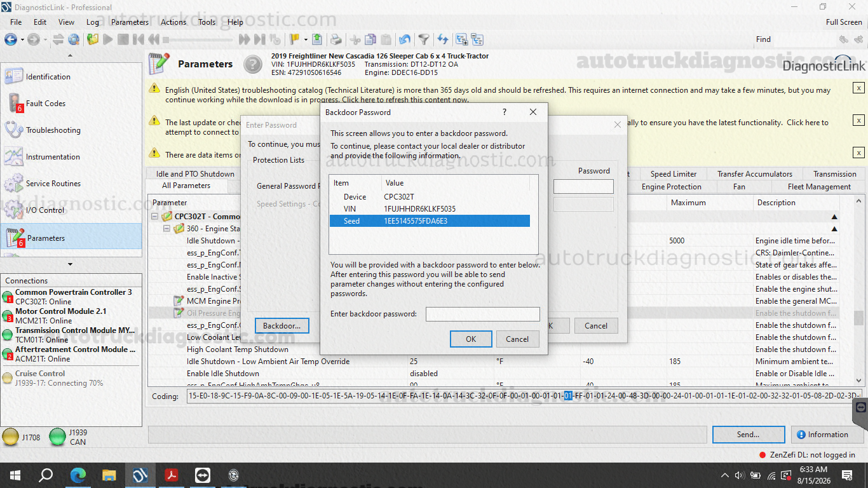Click the expand-all tree toolbar icon
The height and width of the screenshot is (488, 868).
[x=462, y=39]
